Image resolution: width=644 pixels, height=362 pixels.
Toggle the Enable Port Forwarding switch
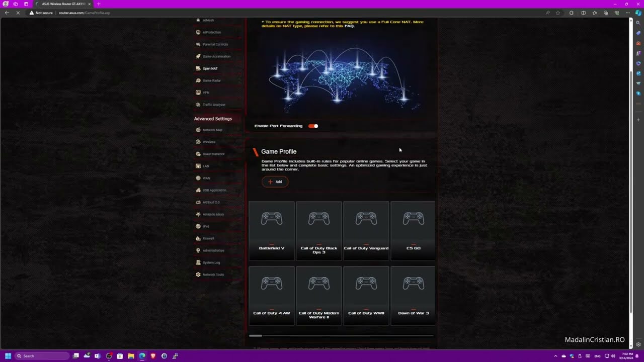click(313, 126)
